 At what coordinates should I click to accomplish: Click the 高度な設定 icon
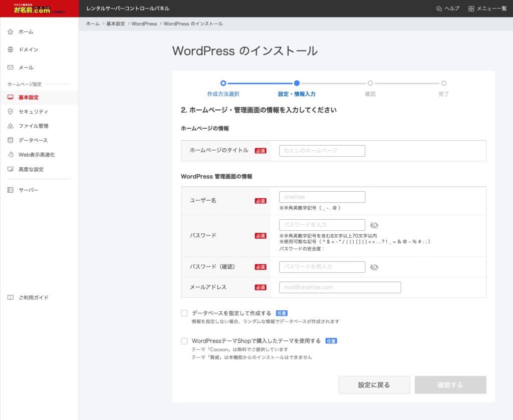tap(11, 169)
